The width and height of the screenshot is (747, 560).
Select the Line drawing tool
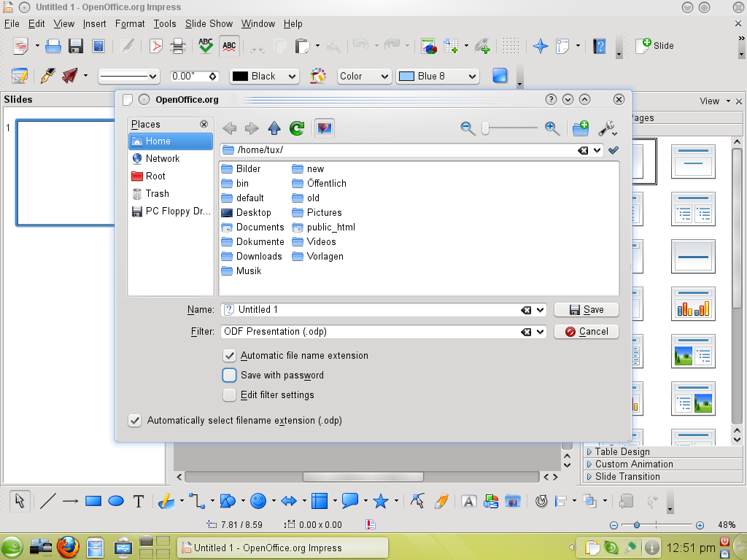click(x=47, y=501)
